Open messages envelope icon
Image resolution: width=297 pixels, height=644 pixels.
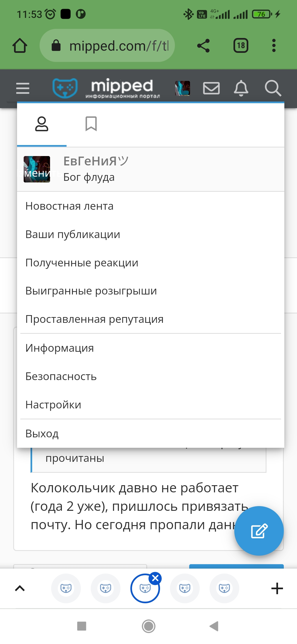(x=211, y=88)
